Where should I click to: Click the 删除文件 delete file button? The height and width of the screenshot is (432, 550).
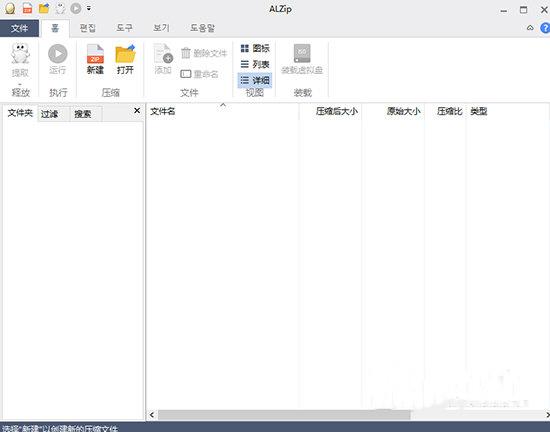click(204, 53)
